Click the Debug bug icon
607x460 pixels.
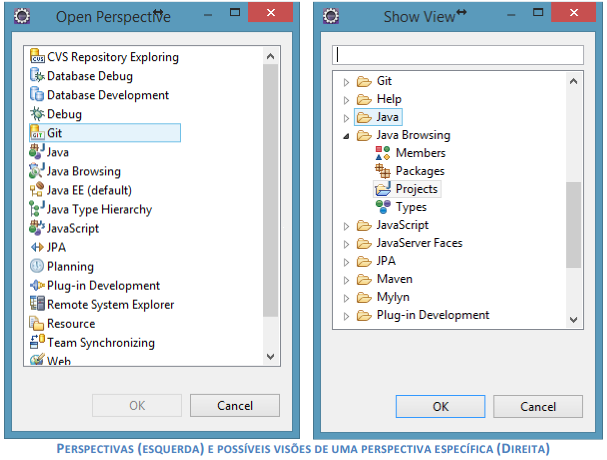click(x=37, y=113)
